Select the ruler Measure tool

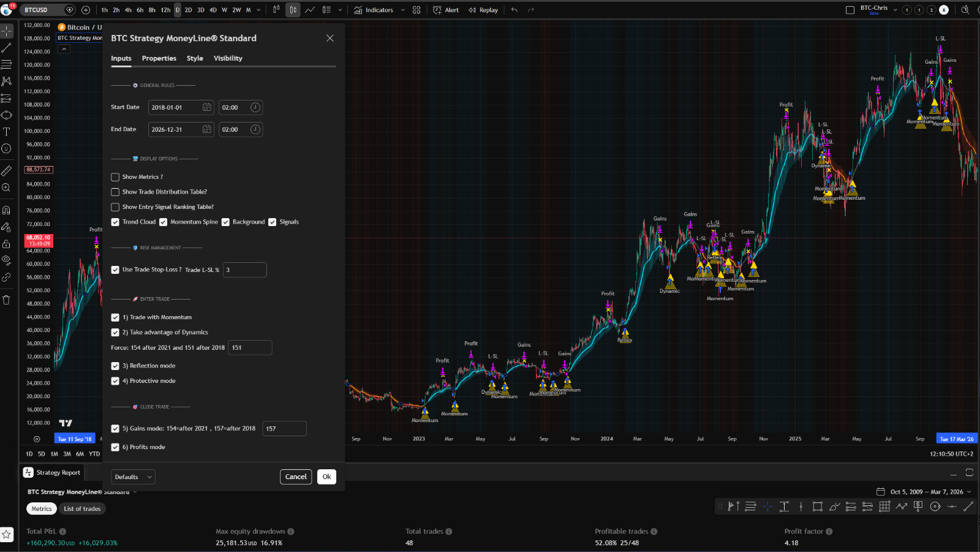click(7, 171)
